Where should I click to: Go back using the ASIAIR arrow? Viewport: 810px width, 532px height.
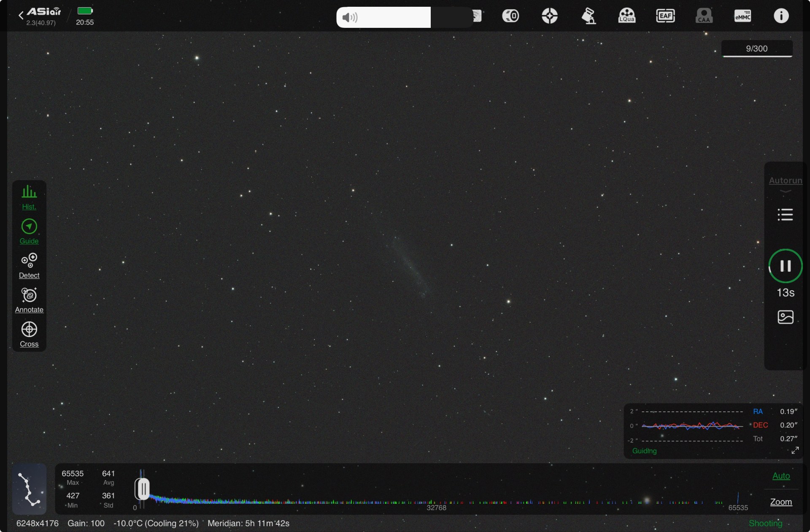pyautogui.click(x=21, y=16)
